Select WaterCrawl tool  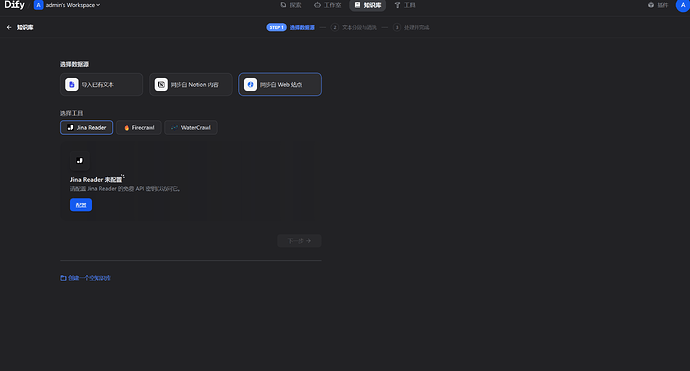point(191,128)
